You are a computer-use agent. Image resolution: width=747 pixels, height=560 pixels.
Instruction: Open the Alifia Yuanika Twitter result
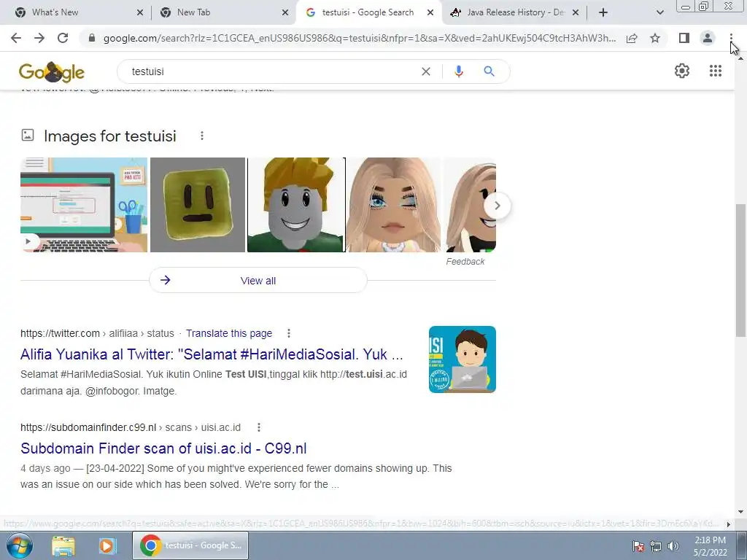pos(212,354)
